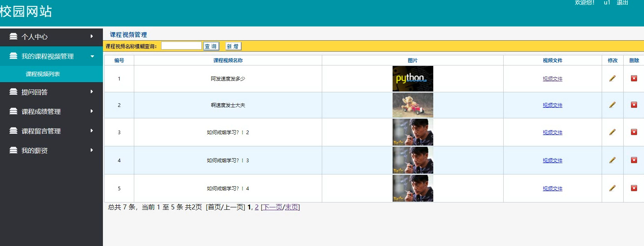Delete the row 如何戒烟学习?!2
The height and width of the screenshot is (246, 644).
634,132
